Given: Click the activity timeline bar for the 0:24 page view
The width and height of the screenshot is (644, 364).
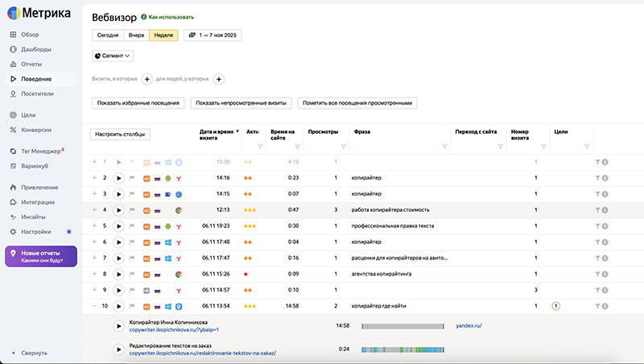Looking at the screenshot, I should point(403,350).
